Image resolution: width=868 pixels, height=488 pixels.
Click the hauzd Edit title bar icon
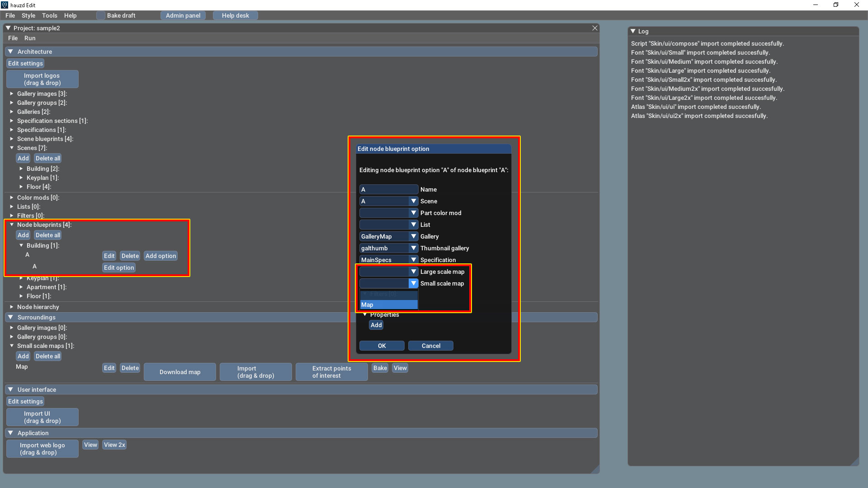click(x=5, y=5)
